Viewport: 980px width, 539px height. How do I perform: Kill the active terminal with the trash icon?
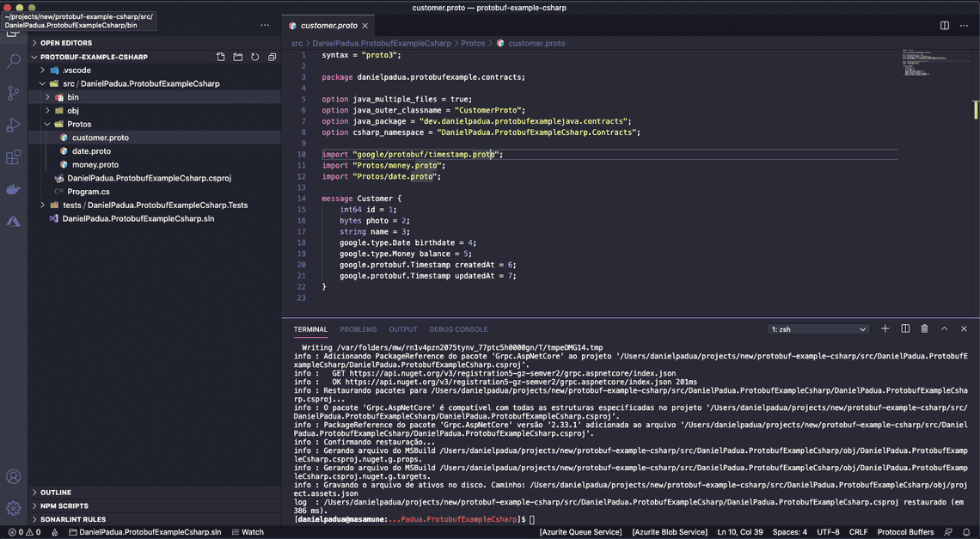(x=924, y=328)
